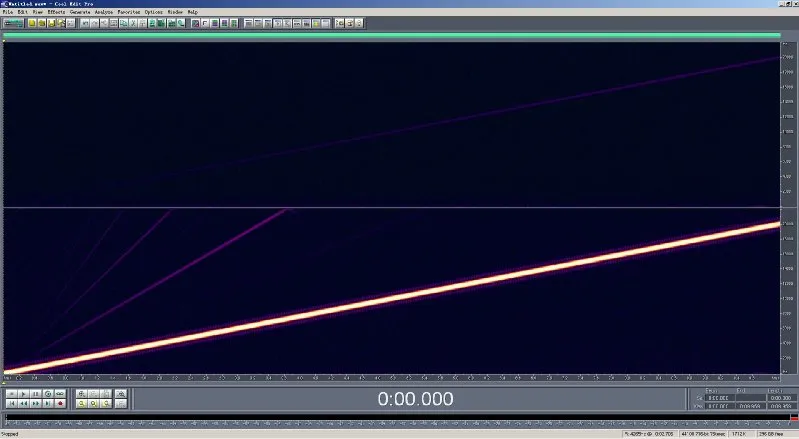Enable Play Looped infinity button
Image resolution: width=799 pixels, height=439 pixels.
(x=60, y=394)
